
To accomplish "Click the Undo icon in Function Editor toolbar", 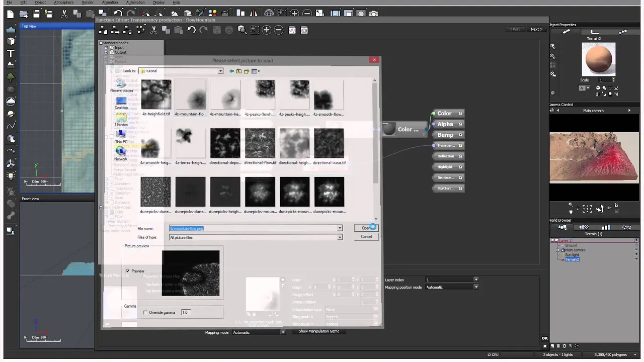I will (192, 30).
